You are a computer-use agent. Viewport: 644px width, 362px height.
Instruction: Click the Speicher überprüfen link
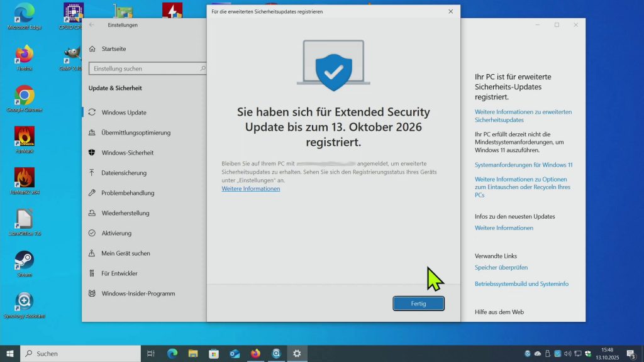point(501,268)
